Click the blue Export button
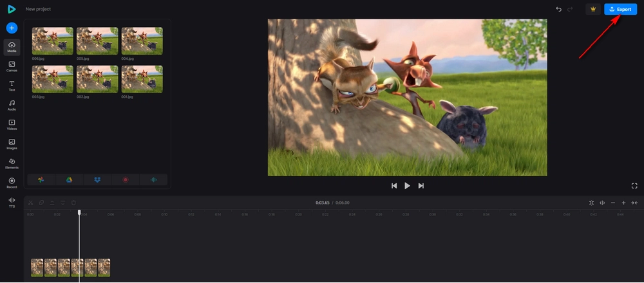Screen dimensions: 644x283 (620, 9)
